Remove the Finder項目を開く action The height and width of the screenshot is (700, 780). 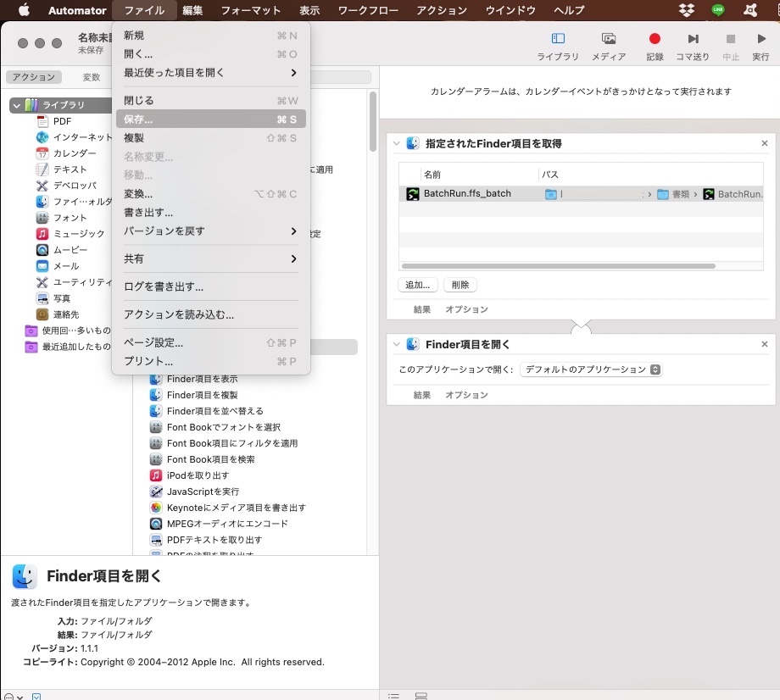point(765,344)
